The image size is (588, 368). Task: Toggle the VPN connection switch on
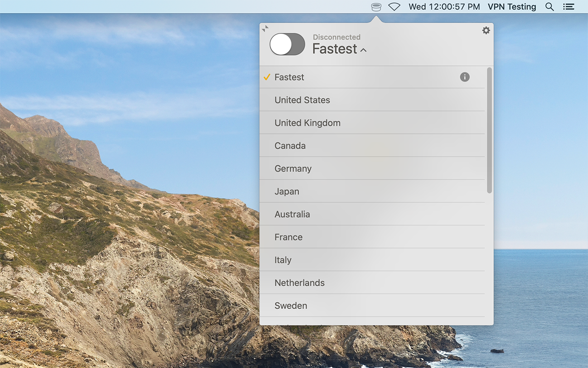pos(287,44)
